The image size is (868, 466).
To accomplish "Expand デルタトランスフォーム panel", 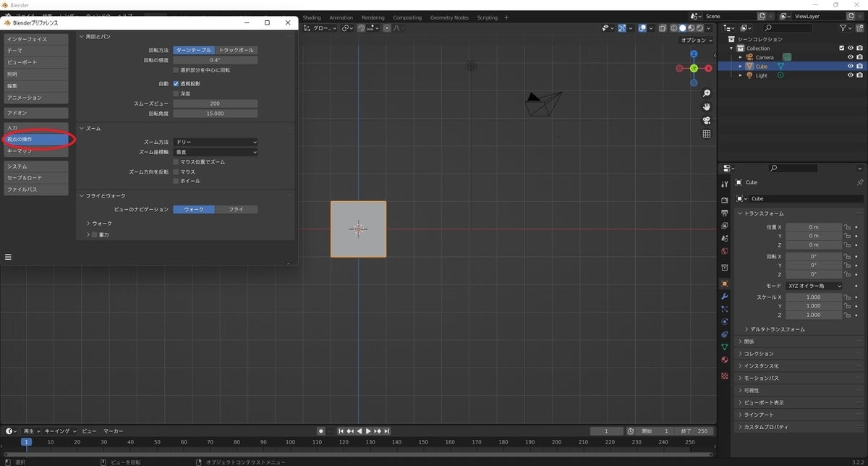I will tap(777, 329).
